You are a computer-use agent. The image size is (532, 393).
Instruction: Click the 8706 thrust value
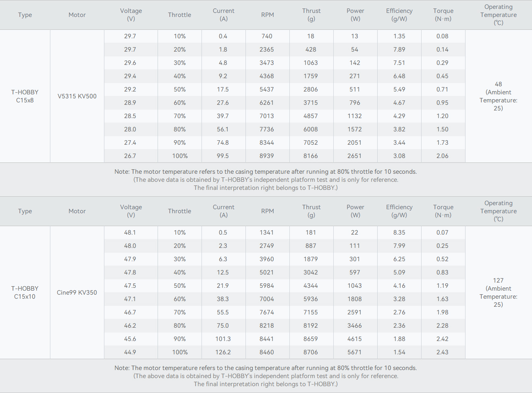click(x=311, y=352)
